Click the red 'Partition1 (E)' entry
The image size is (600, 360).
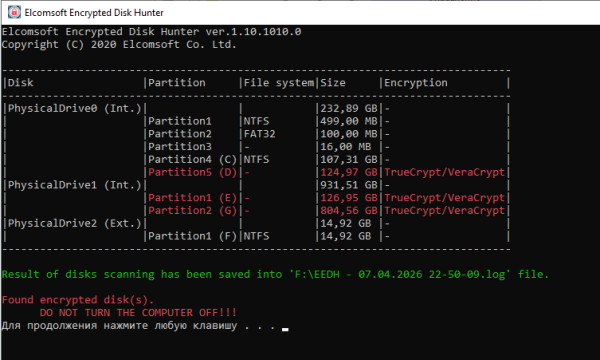coord(193,197)
